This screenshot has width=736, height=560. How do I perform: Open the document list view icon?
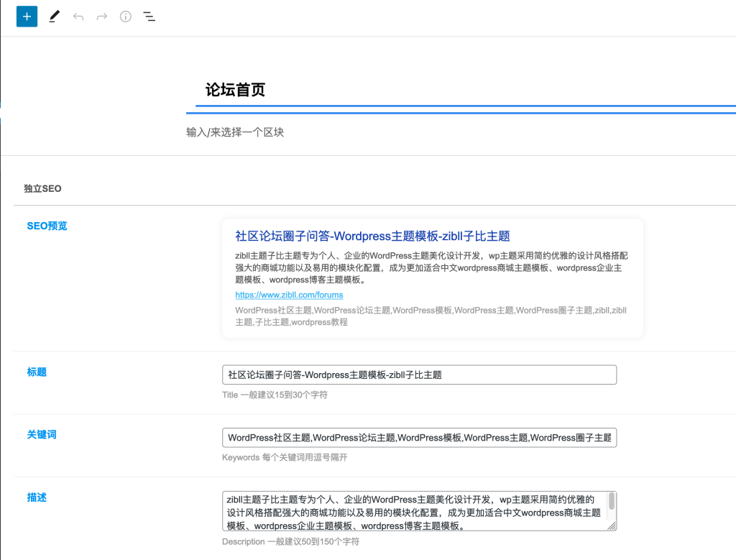(149, 16)
